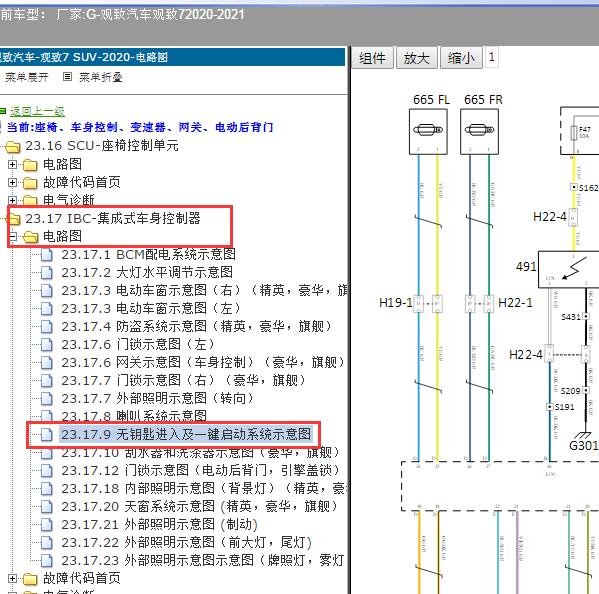Image resolution: width=599 pixels, height=594 pixels.
Task: Click document icon of 23.17.20 天窗系统示意图
Action: (47, 507)
